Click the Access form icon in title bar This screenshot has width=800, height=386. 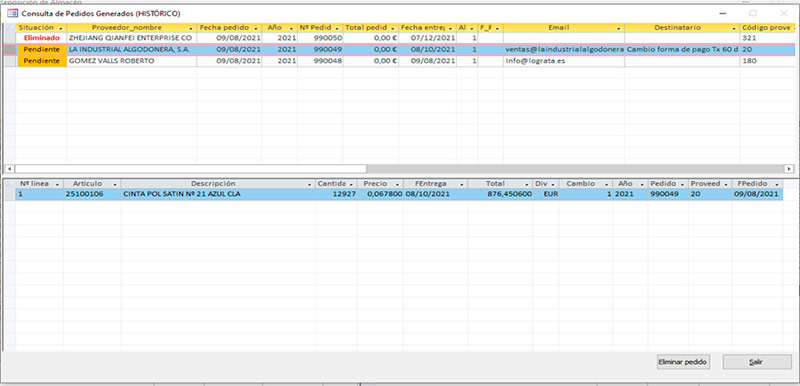[12, 13]
